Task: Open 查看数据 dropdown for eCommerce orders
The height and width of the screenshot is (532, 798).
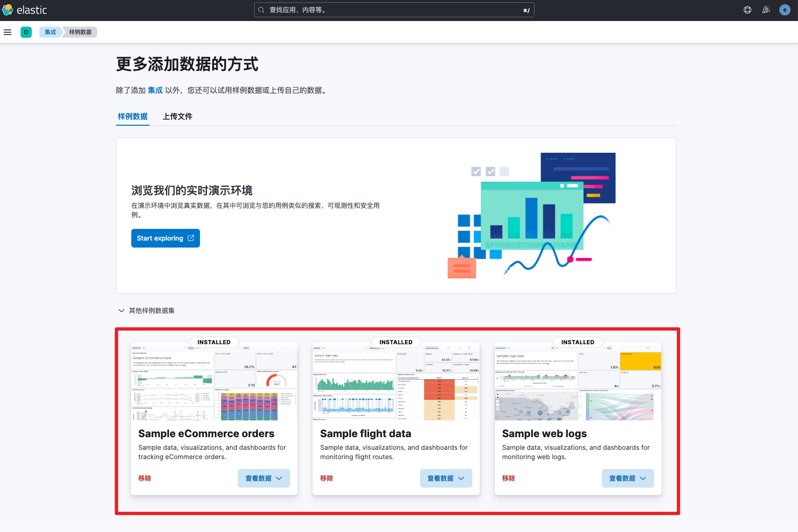Action: (264, 478)
